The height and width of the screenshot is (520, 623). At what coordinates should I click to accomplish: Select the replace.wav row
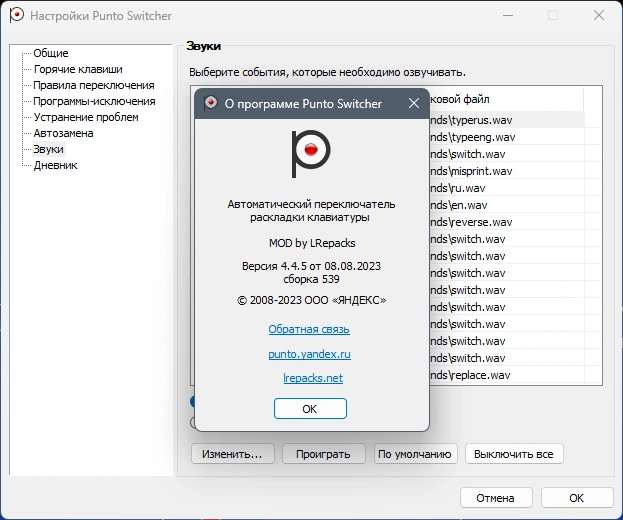pos(507,375)
